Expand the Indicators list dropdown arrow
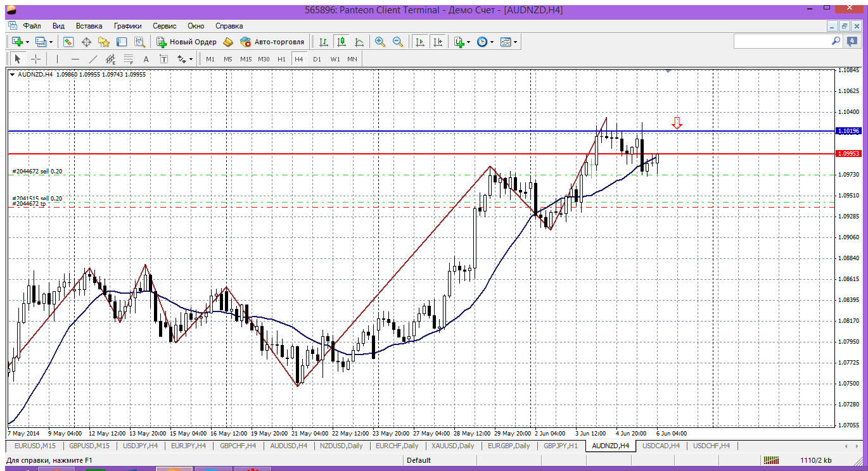This screenshot has width=868, height=471. (x=468, y=42)
